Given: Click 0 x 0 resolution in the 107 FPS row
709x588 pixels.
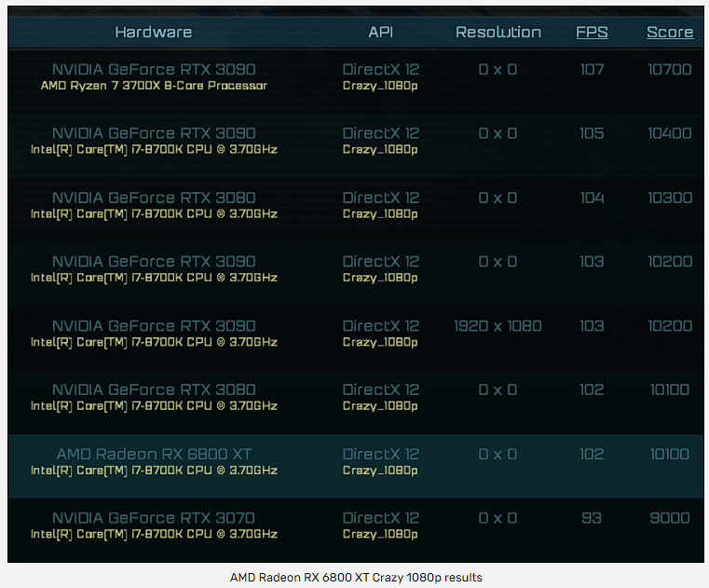Looking at the screenshot, I should [x=498, y=69].
